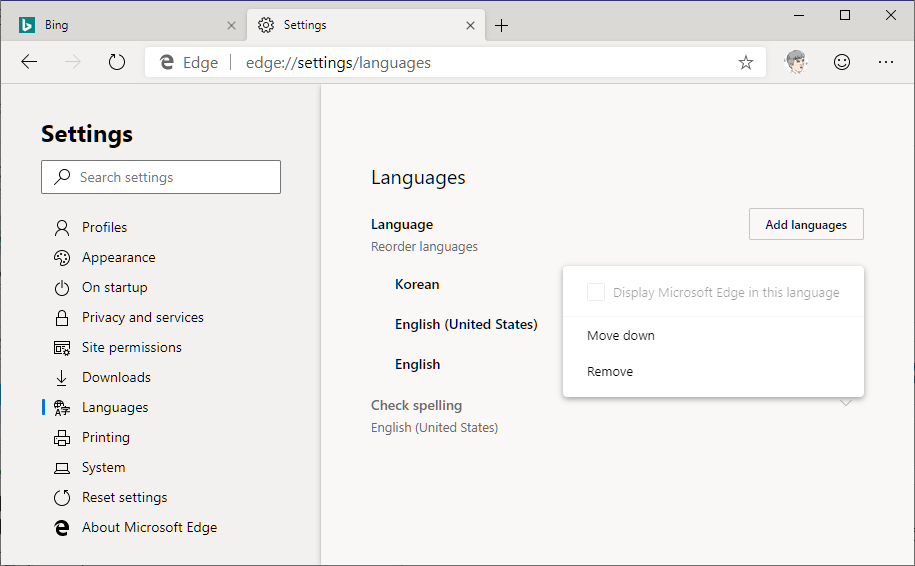Click the Settings tab gear icon
The height and width of the screenshot is (566, 915).
click(x=266, y=25)
